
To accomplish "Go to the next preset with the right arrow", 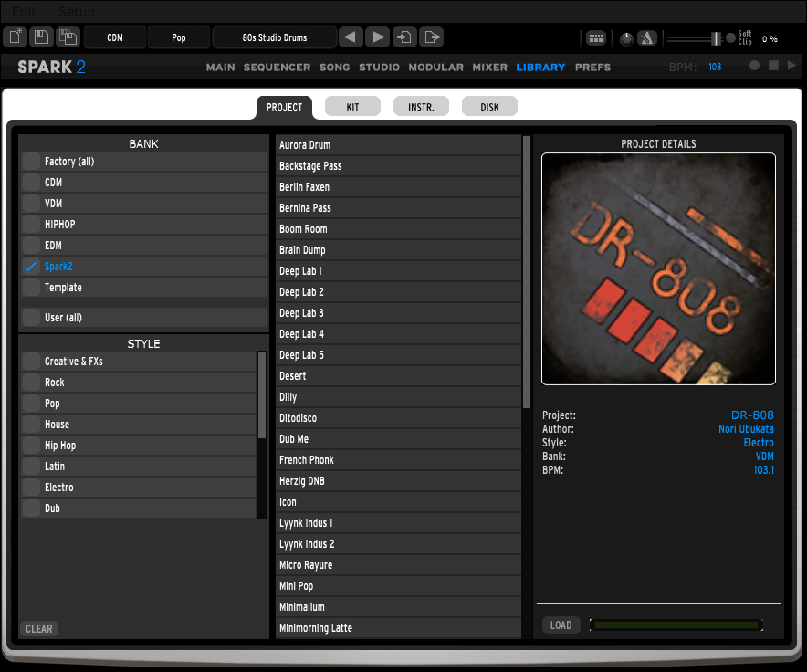I will coord(378,37).
